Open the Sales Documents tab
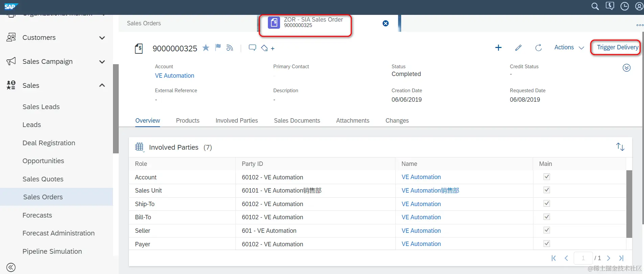The image size is (644, 274). coord(297,121)
